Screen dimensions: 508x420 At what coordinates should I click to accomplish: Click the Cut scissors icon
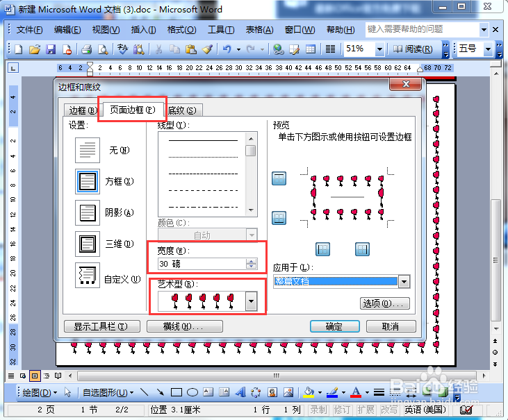(158, 49)
